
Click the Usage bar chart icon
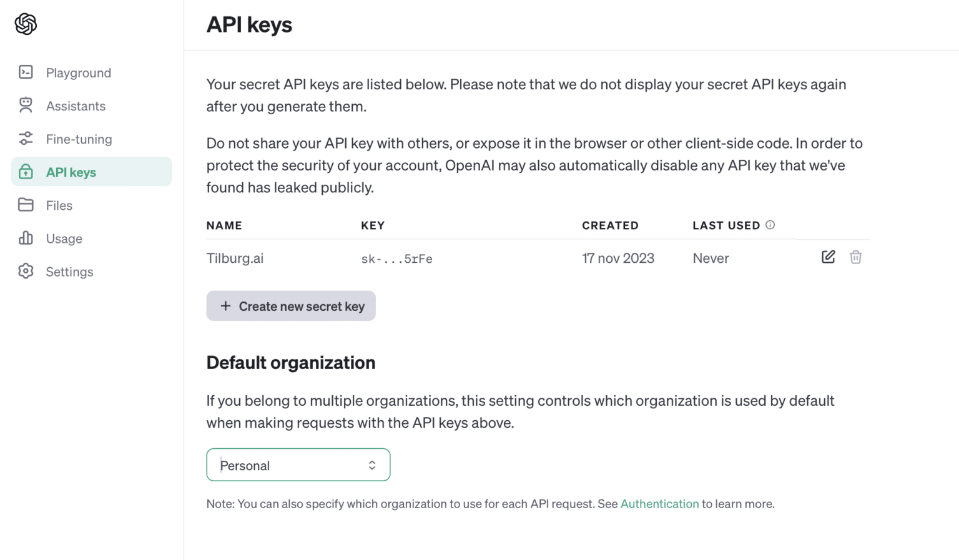26,238
